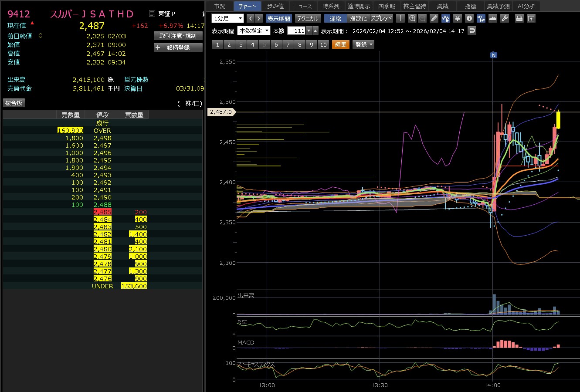This screenshot has height=392, width=580.
Task: Open the chart information icon
Action: coord(469,18)
